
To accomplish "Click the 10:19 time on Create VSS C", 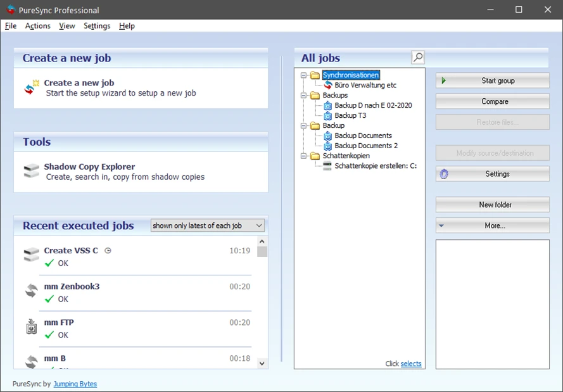I will (240, 251).
